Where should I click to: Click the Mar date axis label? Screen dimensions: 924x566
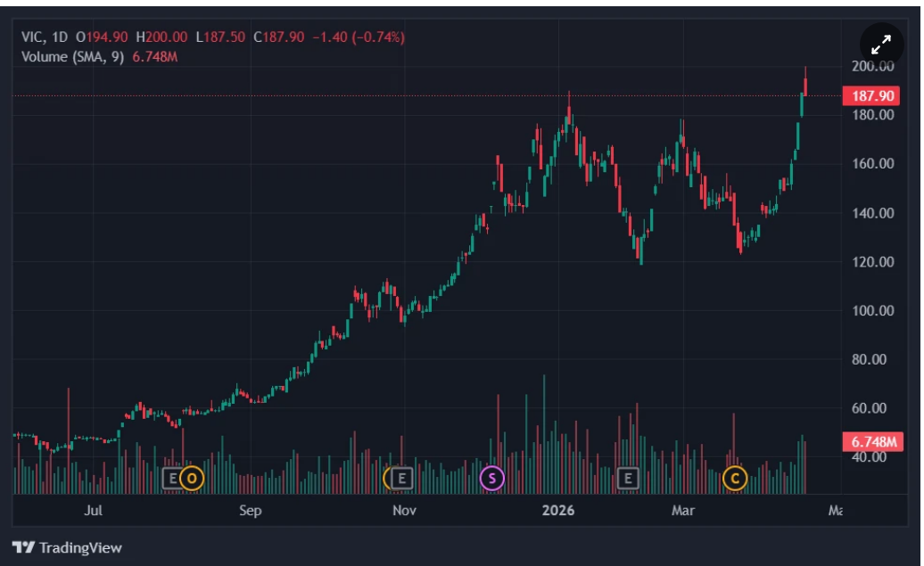[x=683, y=511]
